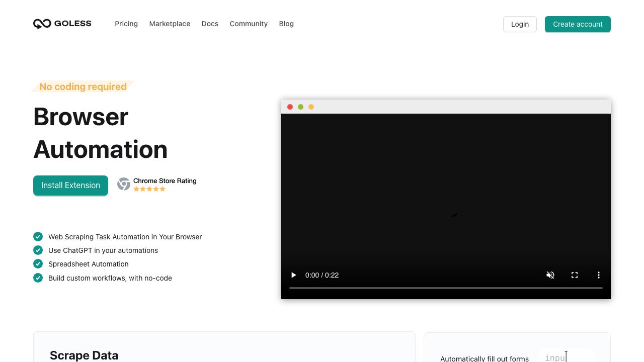Image resolution: width=644 pixels, height=362 pixels.
Task: Click the GOLESS logo
Action: [x=62, y=24]
